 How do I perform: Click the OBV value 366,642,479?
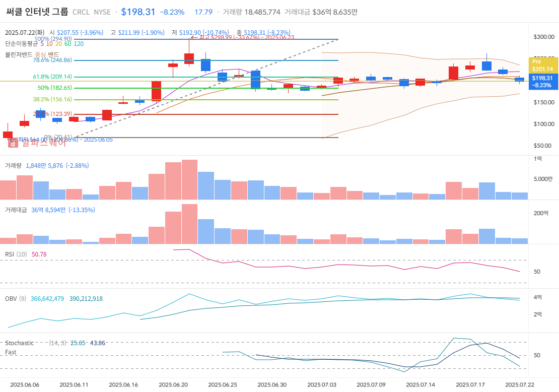click(x=47, y=299)
